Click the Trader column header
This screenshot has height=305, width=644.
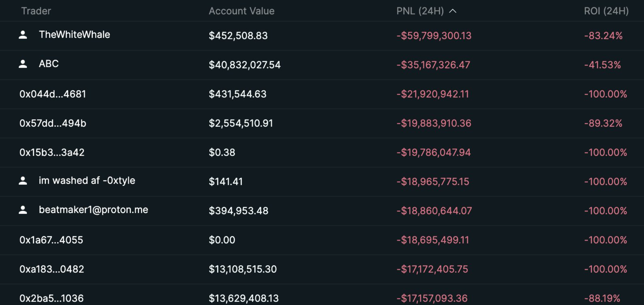pyautogui.click(x=36, y=11)
